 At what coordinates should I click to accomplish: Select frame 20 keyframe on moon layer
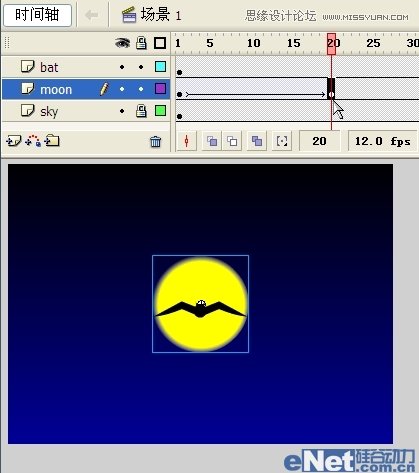click(x=331, y=89)
